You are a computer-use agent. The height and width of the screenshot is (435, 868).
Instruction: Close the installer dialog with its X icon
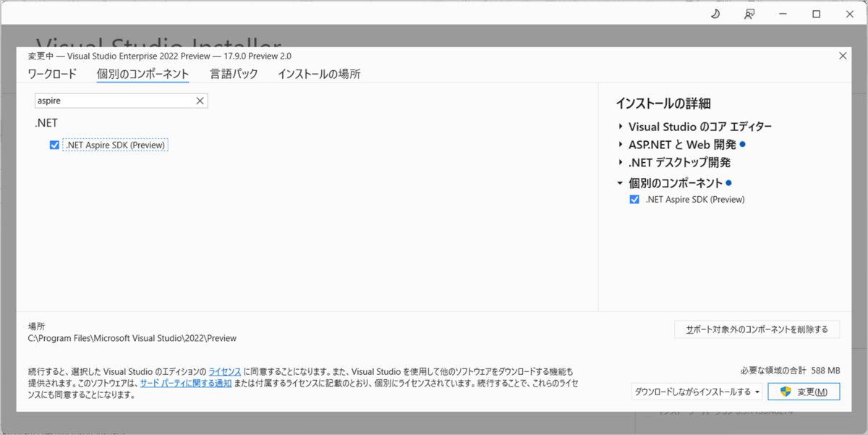(x=842, y=55)
